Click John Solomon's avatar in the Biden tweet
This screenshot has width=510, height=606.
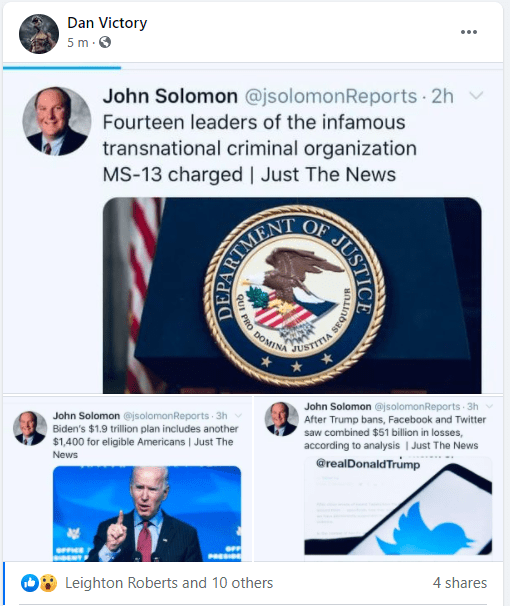[x=30, y=428]
